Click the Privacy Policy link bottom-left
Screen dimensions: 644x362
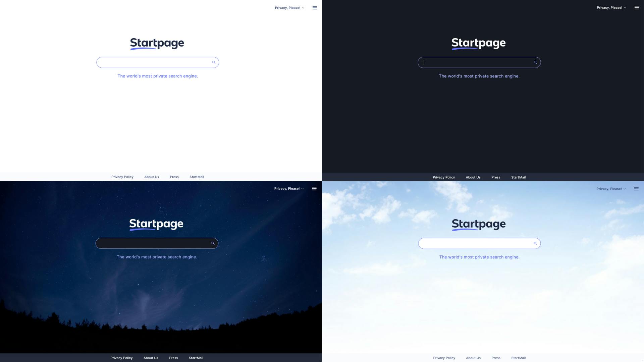tap(122, 358)
